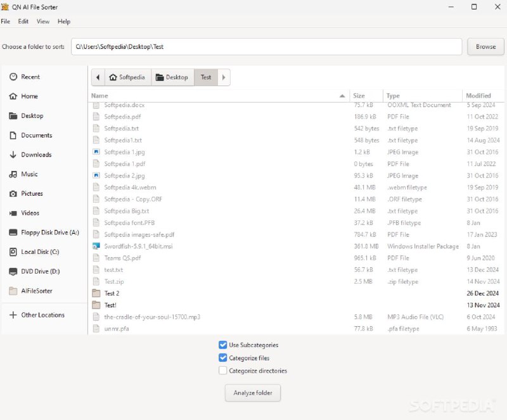Click the Videos camera icon in sidebar
Screen dimensions: 507x420
13,213
